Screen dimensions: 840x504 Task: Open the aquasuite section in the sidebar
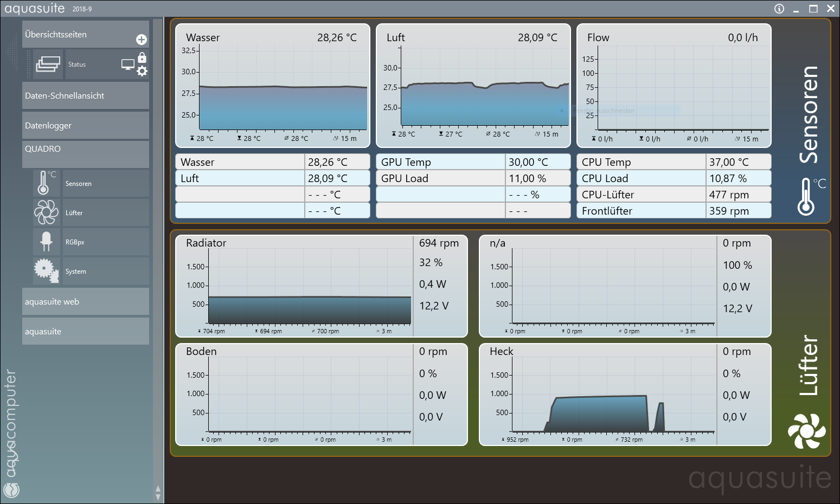coord(86,331)
